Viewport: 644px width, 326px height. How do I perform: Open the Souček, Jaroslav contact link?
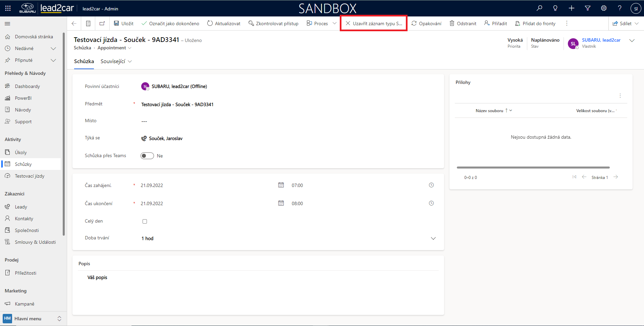(166, 138)
